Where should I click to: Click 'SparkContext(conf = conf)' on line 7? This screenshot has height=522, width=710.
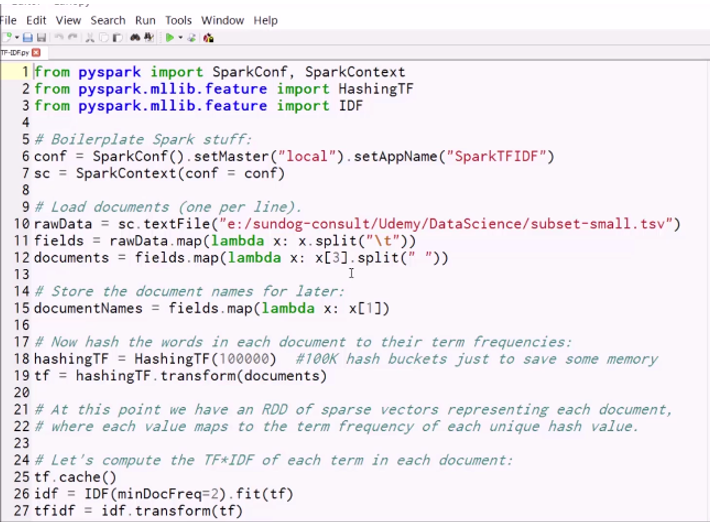[180, 173]
